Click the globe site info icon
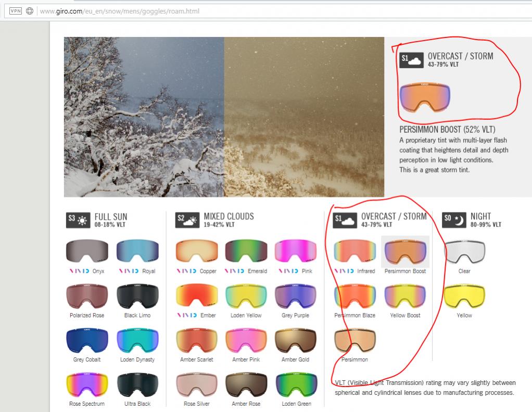Viewport: 532px width, 412px height. (30, 11)
